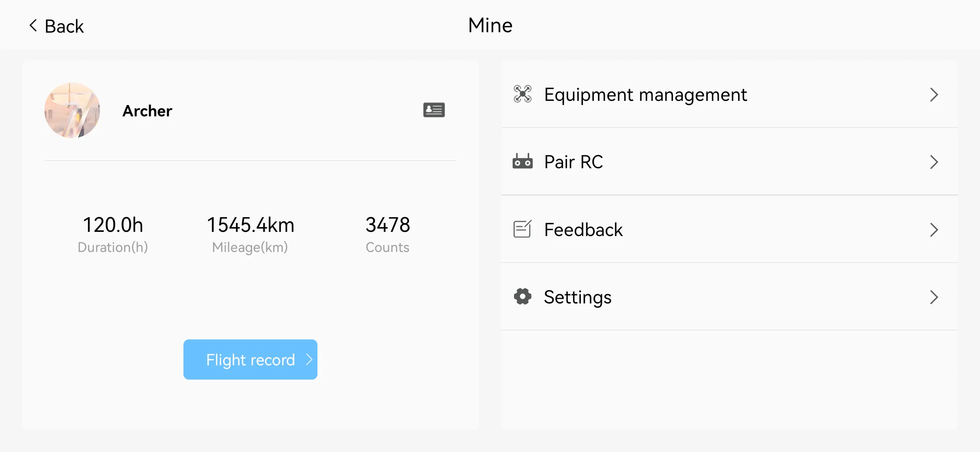Click the Feedback notepad icon
Image resolution: width=980 pixels, height=452 pixels.
(x=523, y=229)
